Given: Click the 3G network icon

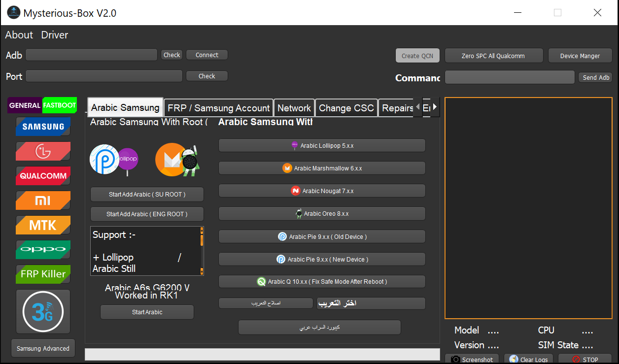Looking at the screenshot, I should click(x=43, y=311).
